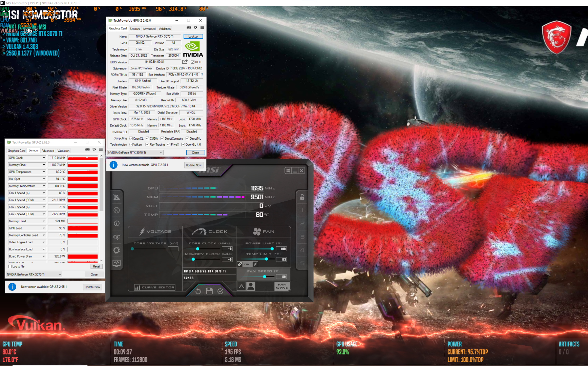
Task: Export BIOS using the share arrow icon
Action: (185, 62)
